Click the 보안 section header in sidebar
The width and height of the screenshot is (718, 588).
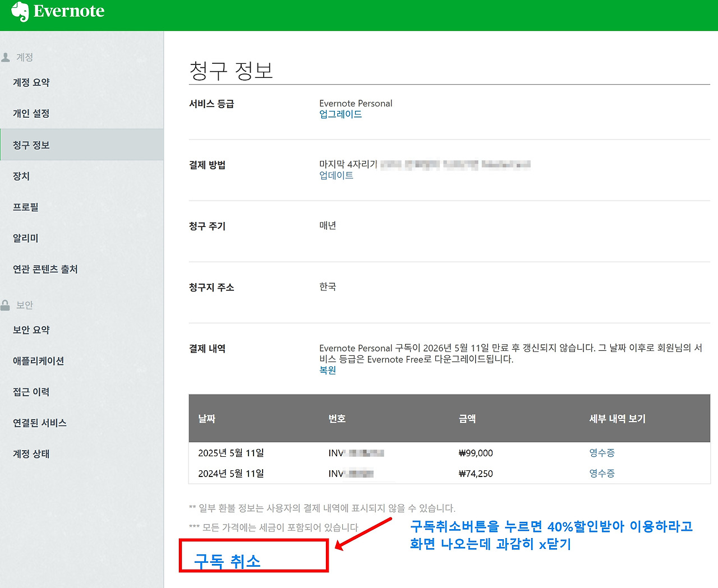coord(25,305)
